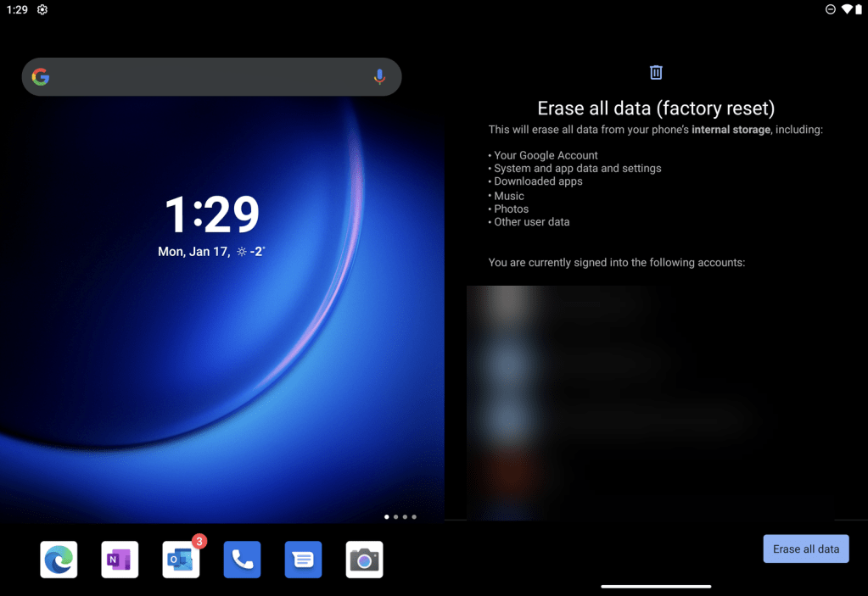
Task: Launch OneNote from the dock
Action: 120,560
